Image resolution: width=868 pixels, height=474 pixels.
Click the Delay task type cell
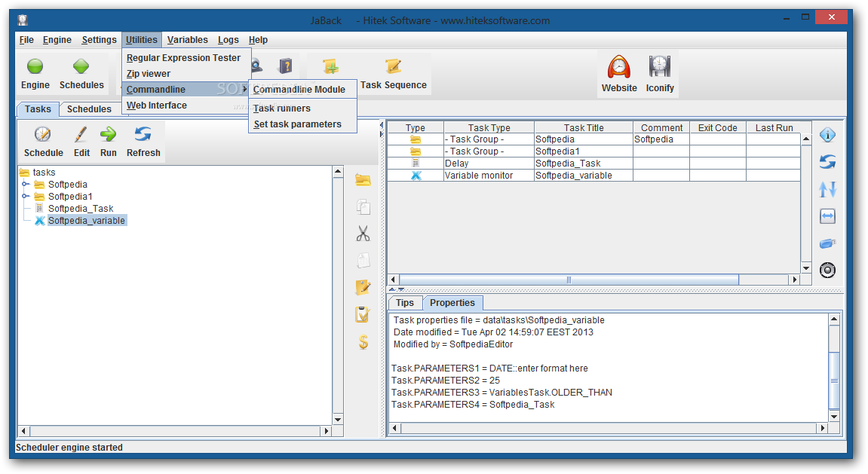tap(489, 164)
